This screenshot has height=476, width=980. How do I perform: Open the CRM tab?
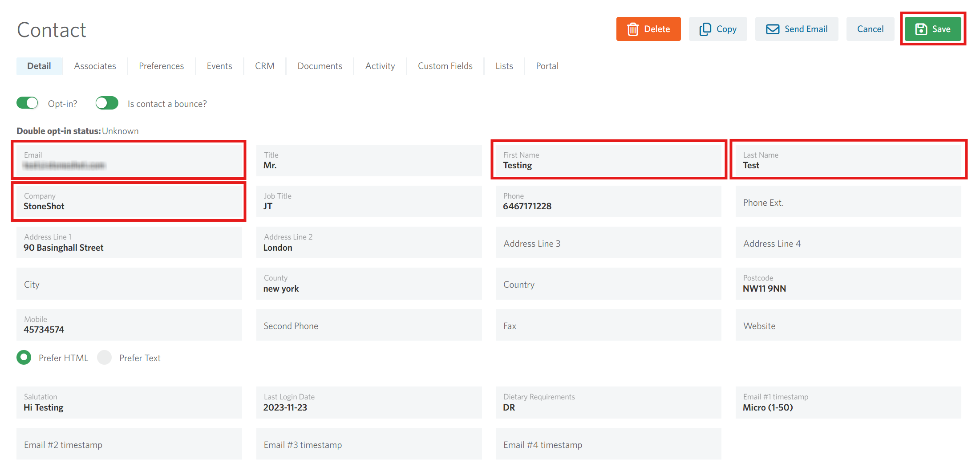coord(265,66)
